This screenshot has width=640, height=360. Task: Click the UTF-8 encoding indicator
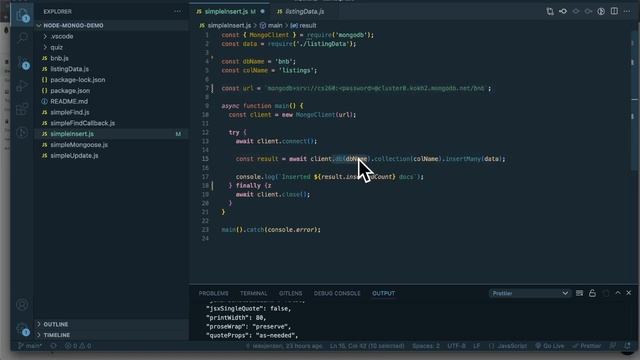point(456,346)
